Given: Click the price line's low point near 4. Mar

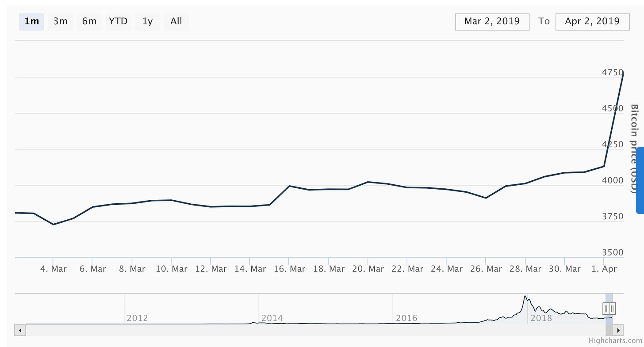Looking at the screenshot, I should pos(54,225).
